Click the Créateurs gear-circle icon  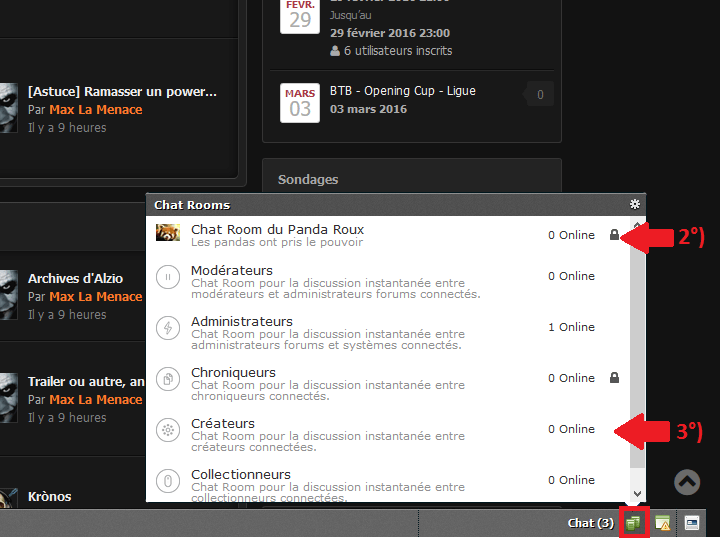(x=168, y=430)
